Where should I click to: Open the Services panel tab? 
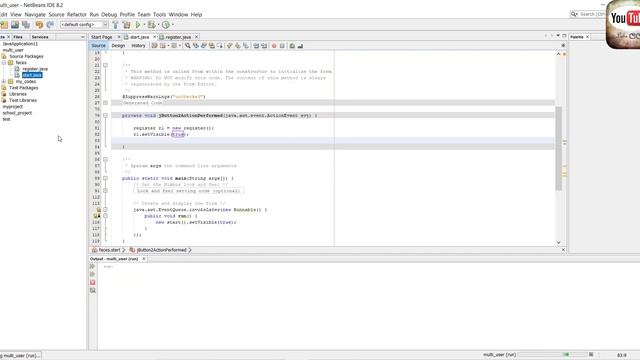(x=40, y=37)
